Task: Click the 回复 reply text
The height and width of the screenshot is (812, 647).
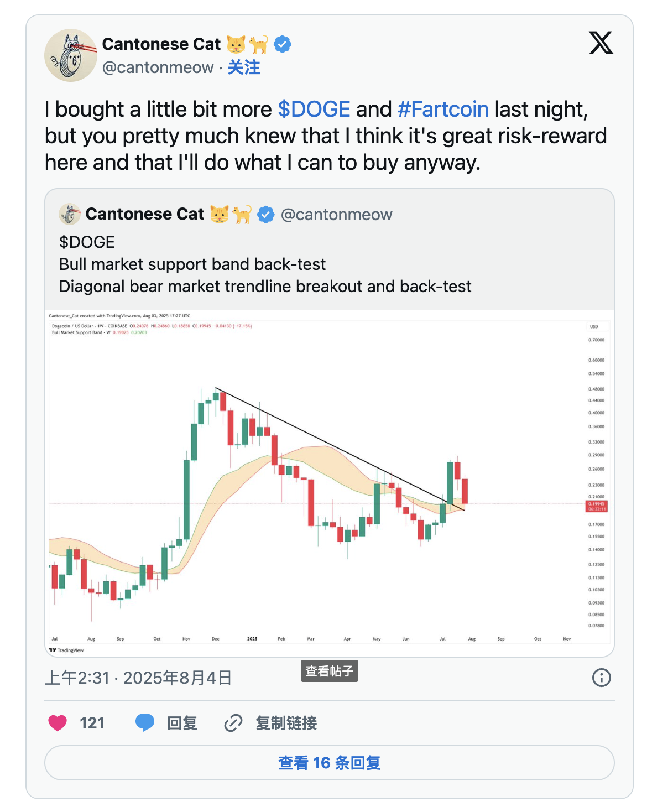Action: 182,723
